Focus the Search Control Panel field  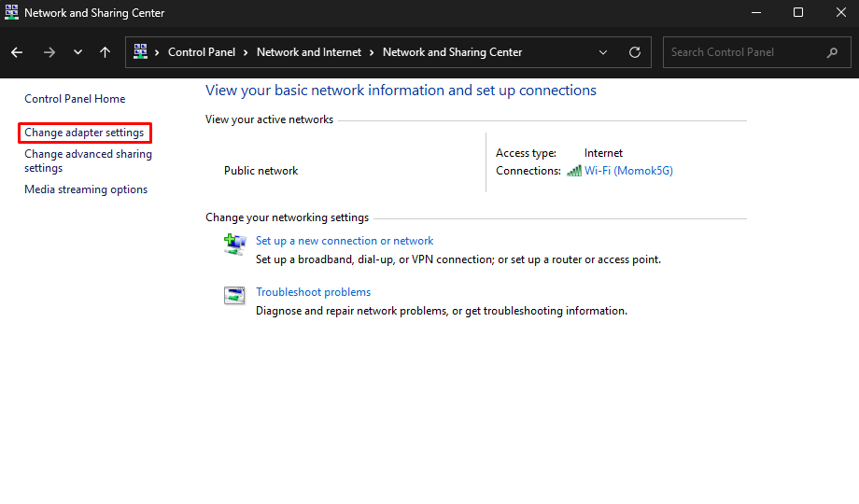[756, 52]
